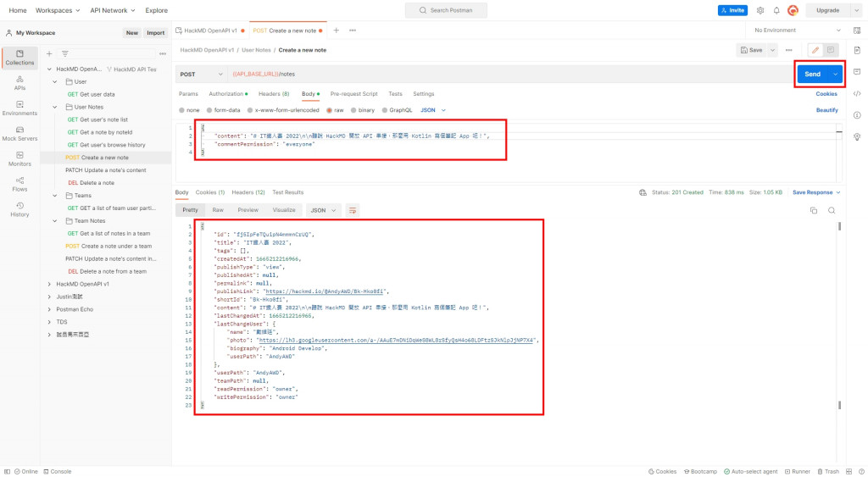Screen dimensions: 868x477
Task: Open the code snippet icon in right sidebar
Action: [857, 93]
